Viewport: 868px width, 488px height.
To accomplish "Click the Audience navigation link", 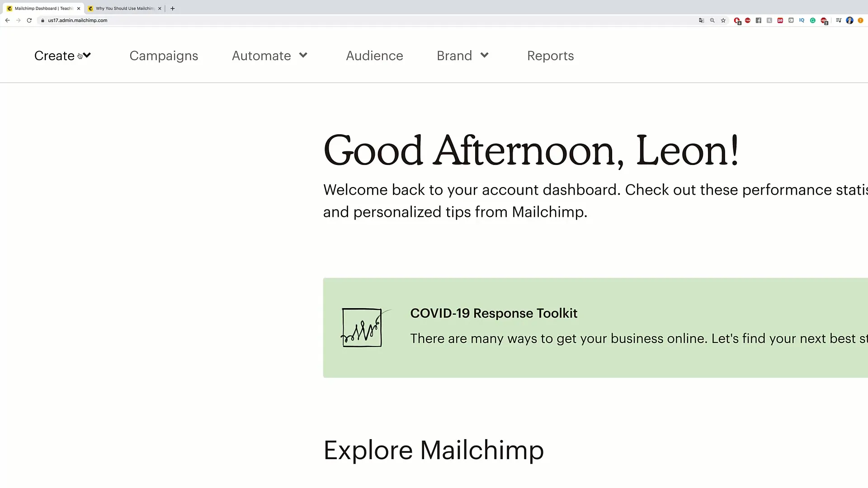I will point(374,55).
